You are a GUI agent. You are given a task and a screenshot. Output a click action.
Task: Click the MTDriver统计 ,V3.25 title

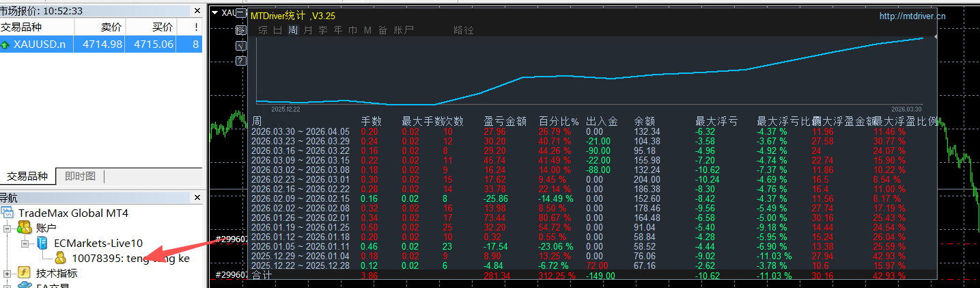(293, 15)
